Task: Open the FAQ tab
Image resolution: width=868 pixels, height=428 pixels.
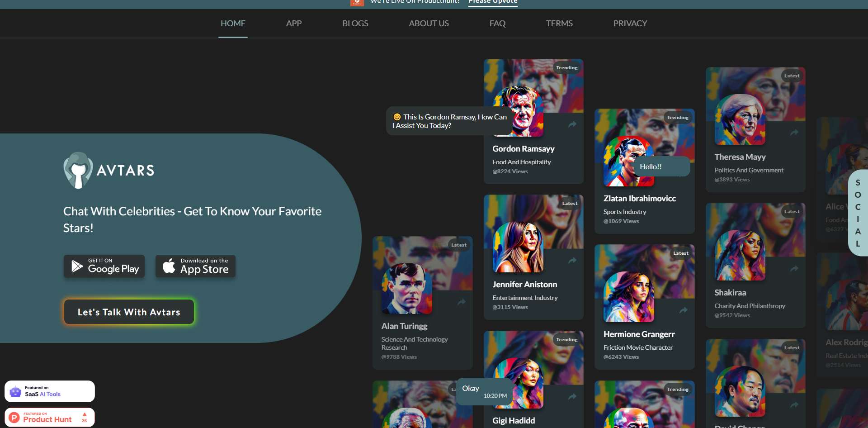Action: point(497,23)
